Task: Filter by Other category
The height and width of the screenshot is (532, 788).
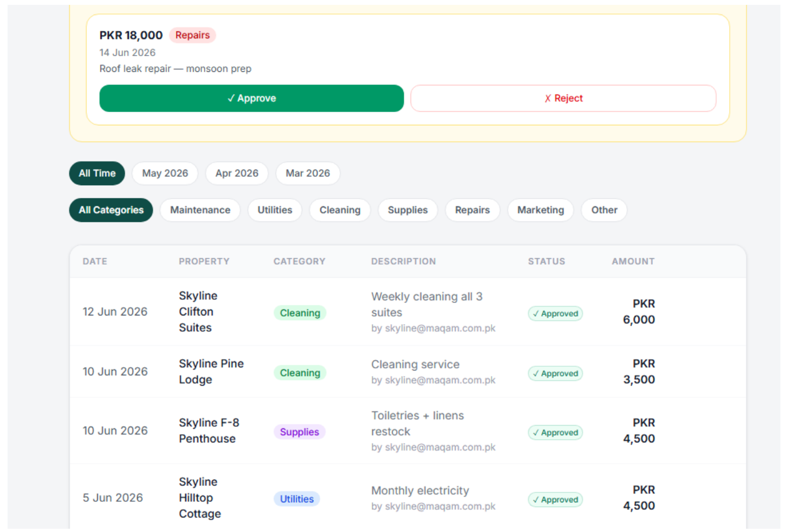Action: point(604,210)
